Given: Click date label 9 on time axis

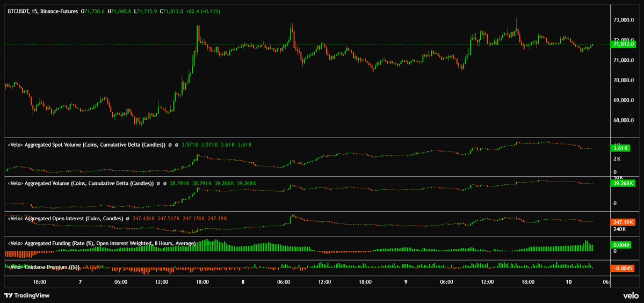Looking at the screenshot, I should pos(406,282).
